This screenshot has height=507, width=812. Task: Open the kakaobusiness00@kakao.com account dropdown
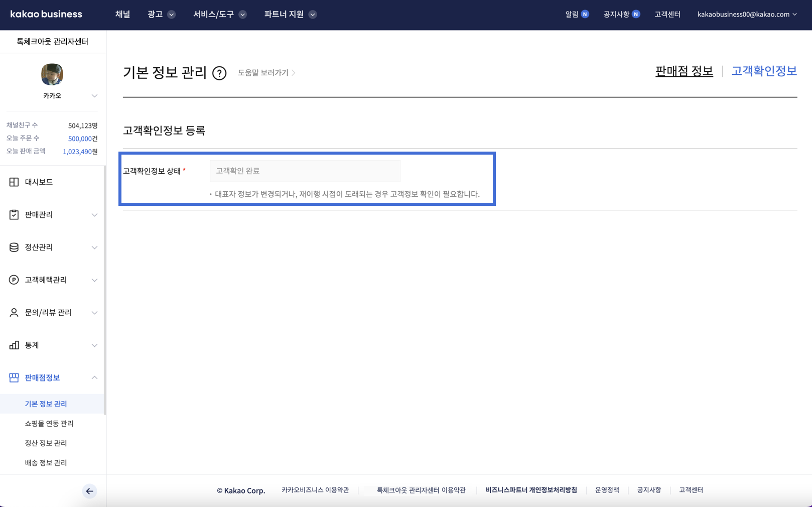(x=747, y=15)
